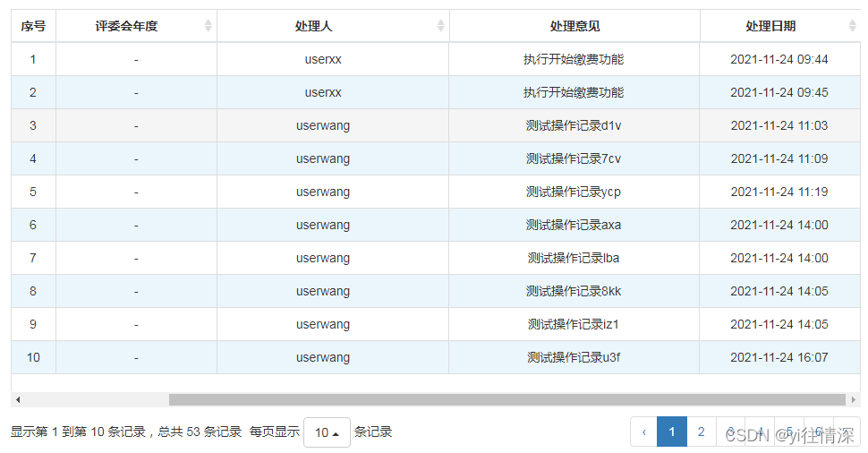Click date 2021-11-24 09:45
Screen dimensions: 868x453
pos(779,92)
